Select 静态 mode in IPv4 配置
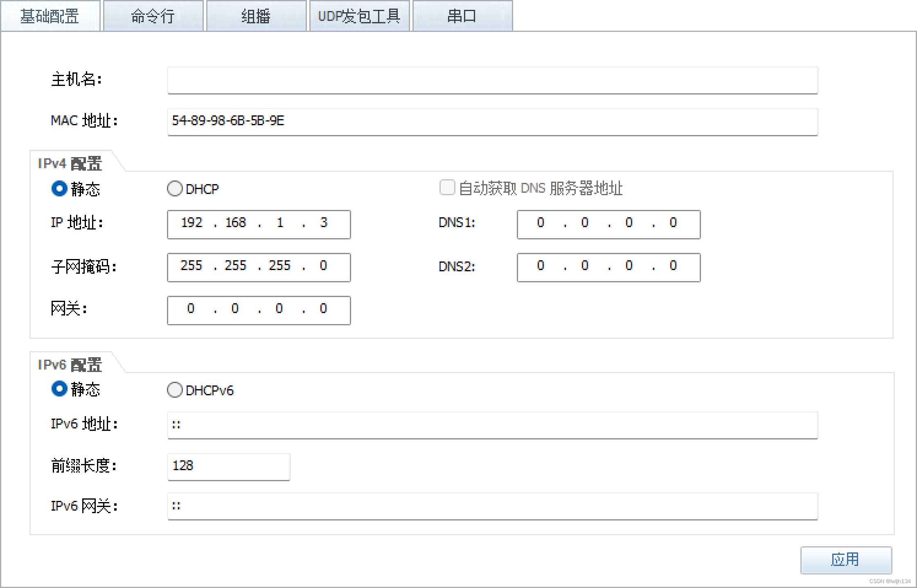 [x=59, y=189]
